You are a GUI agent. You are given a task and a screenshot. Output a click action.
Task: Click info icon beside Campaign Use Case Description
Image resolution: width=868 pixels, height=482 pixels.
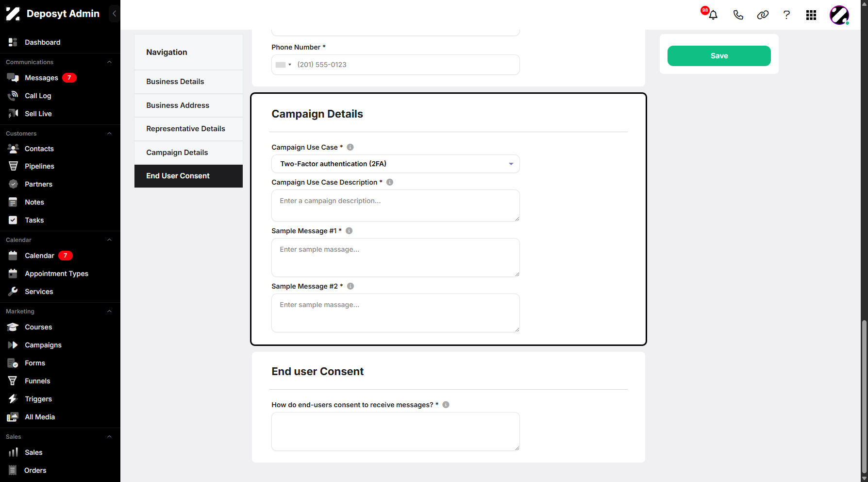pyautogui.click(x=390, y=182)
